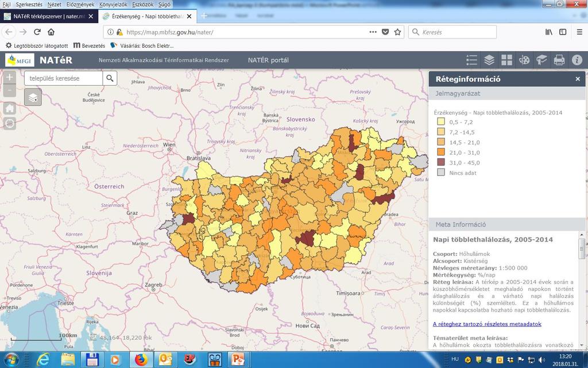The width and height of the screenshot is (588, 368).
Task: Open File Explorer folder in taskbar
Action: point(68,360)
